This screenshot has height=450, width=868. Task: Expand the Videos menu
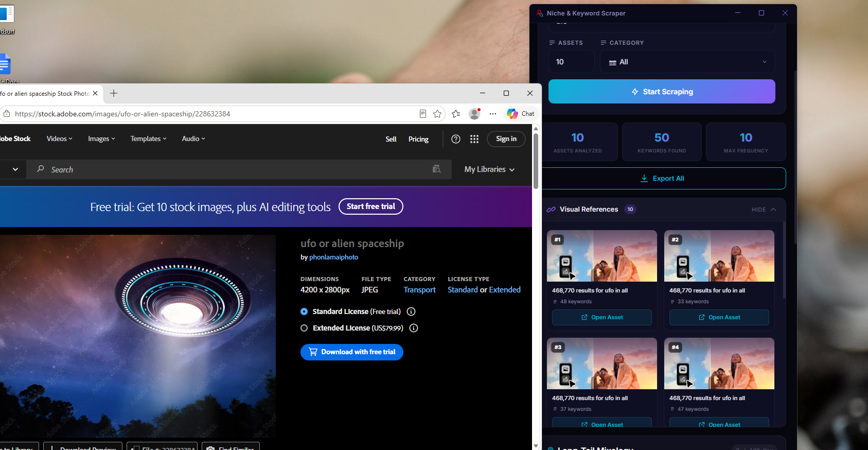click(59, 139)
